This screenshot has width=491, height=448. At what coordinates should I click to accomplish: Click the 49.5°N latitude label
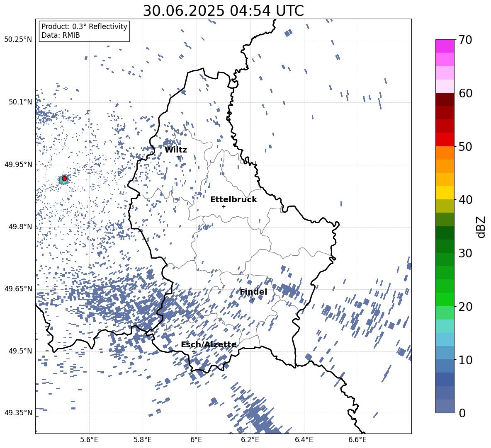20,351
